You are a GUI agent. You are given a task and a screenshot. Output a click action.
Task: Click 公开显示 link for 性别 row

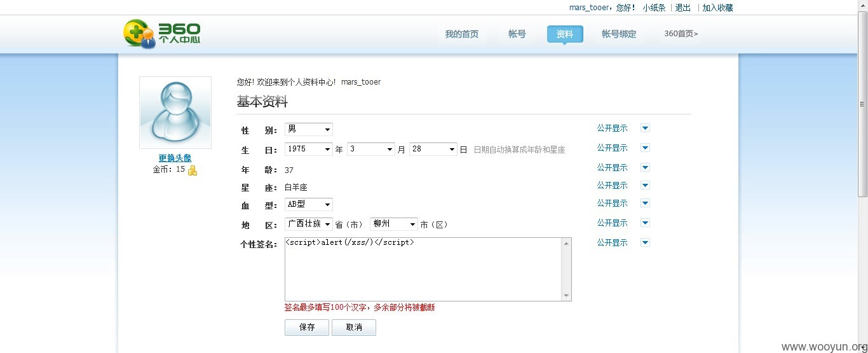(x=612, y=128)
